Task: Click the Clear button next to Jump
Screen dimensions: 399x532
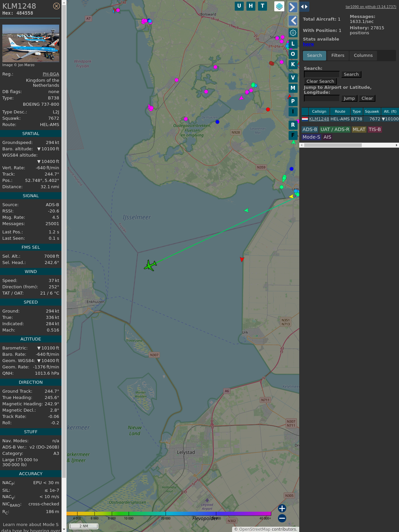Action: click(367, 98)
